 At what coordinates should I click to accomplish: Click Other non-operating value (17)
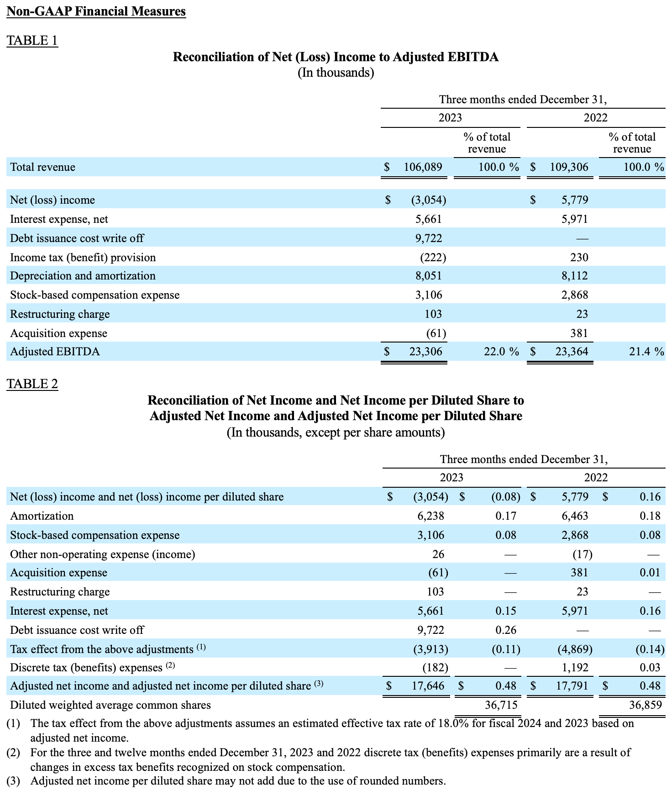point(582,554)
